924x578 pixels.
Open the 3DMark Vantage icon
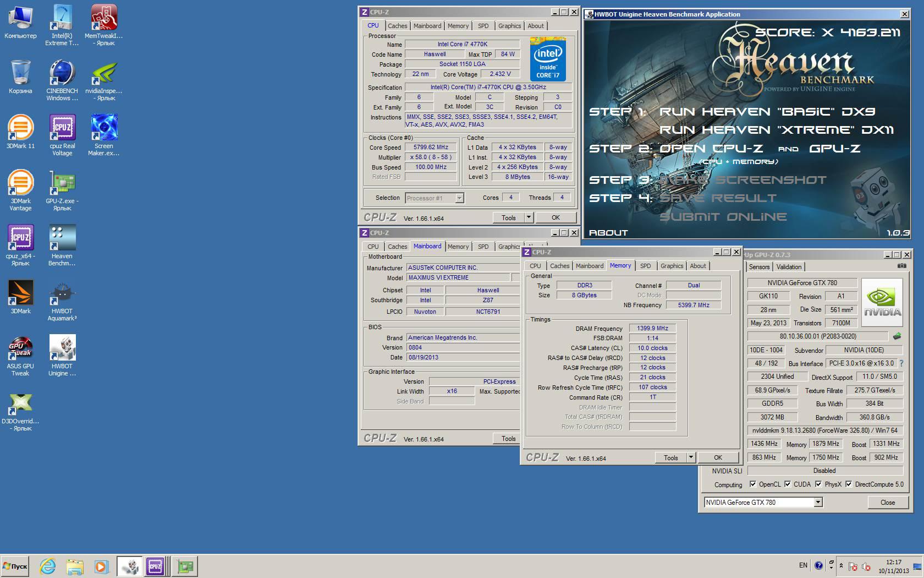click(x=20, y=190)
